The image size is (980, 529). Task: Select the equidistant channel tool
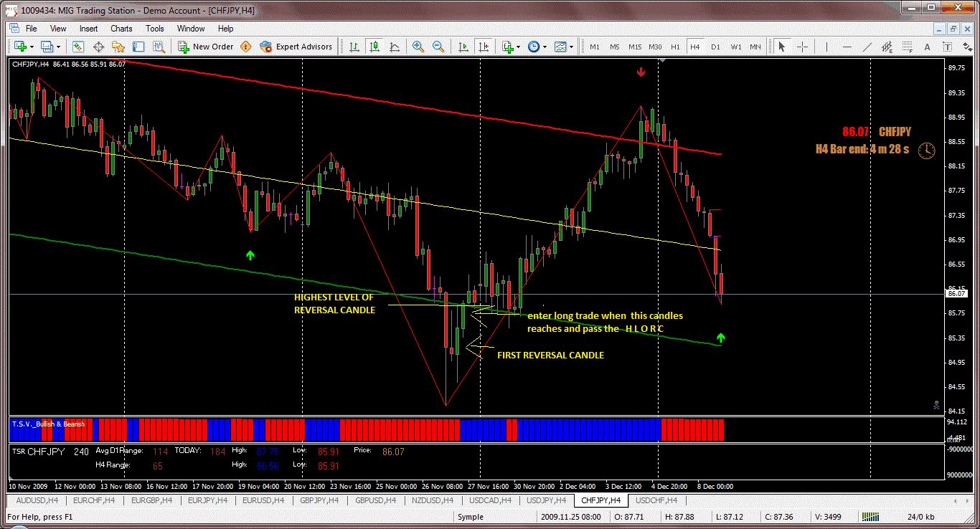click(x=887, y=47)
